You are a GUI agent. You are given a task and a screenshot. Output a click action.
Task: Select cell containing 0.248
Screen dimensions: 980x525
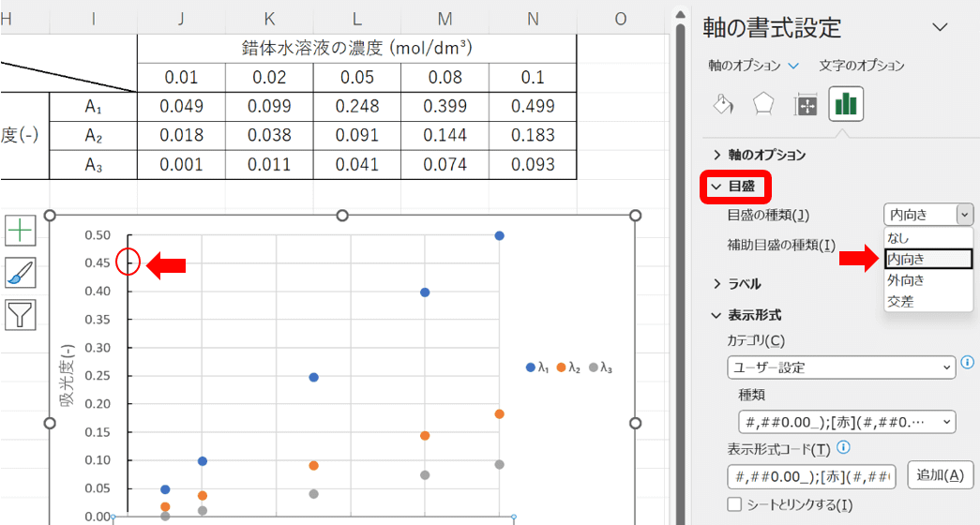(357, 106)
